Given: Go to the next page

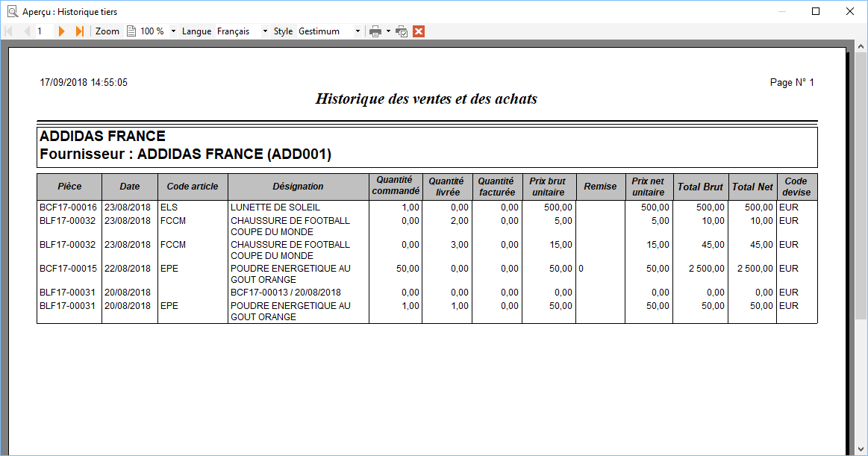Looking at the screenshot, I should (61, 31).
